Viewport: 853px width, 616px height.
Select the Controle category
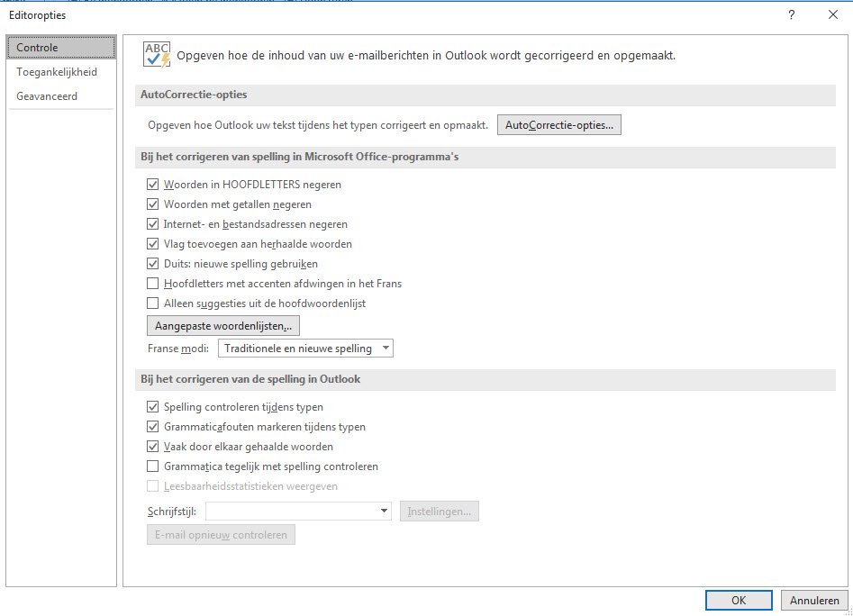click(61, 48)
